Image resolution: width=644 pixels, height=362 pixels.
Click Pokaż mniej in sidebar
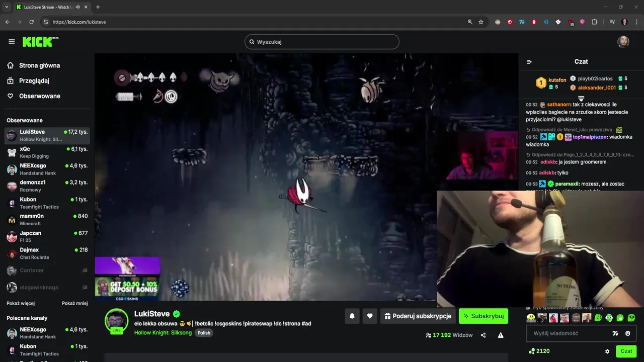point(75,303)
